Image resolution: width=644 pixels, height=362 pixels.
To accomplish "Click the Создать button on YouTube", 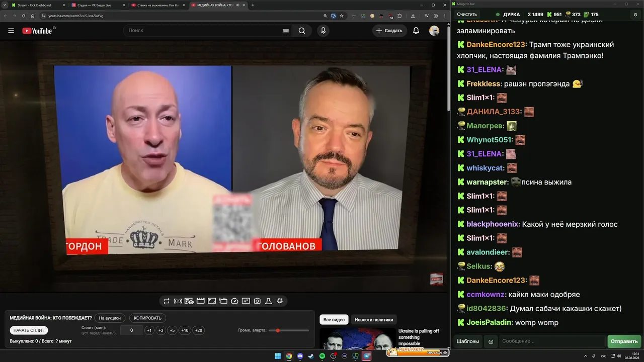I will coord(389,31).
